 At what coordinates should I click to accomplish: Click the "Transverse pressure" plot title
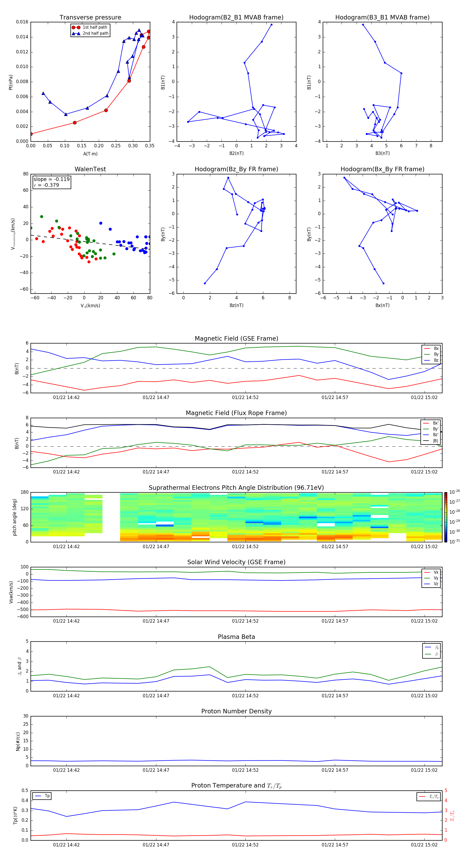[x=90, y=18]
